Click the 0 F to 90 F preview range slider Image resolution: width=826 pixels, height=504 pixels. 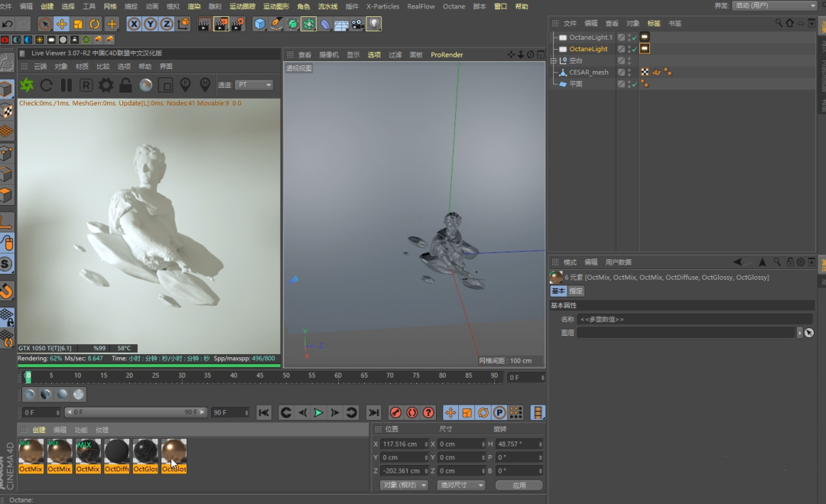(x=135, y=411)
